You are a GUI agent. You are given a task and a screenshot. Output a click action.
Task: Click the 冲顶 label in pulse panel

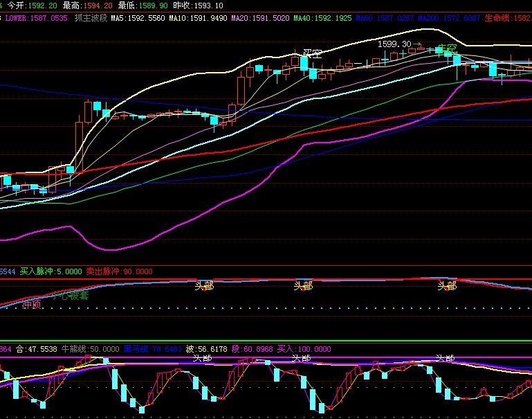[32, 305]
